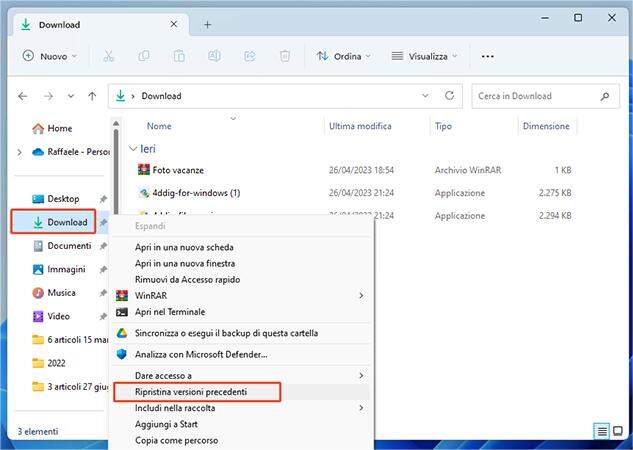Click the Paste clipboard icon
This screenshot has width=633, height=450.
click(x=179, y=56)
